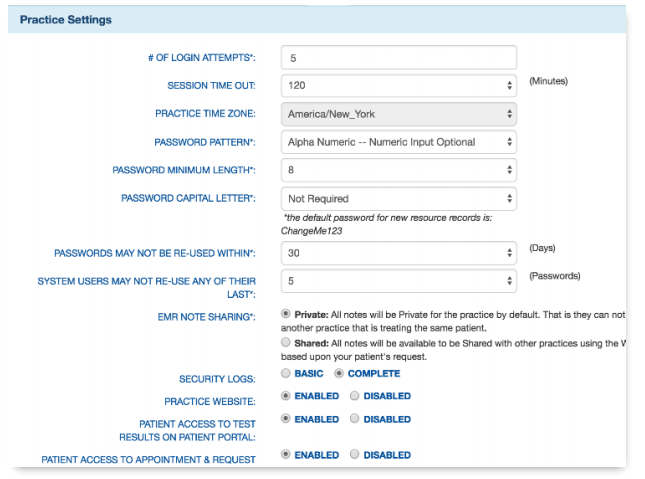Disable patient access to test results
The width and height of the screenshot is (645, 479).
(x=355, y=419)
